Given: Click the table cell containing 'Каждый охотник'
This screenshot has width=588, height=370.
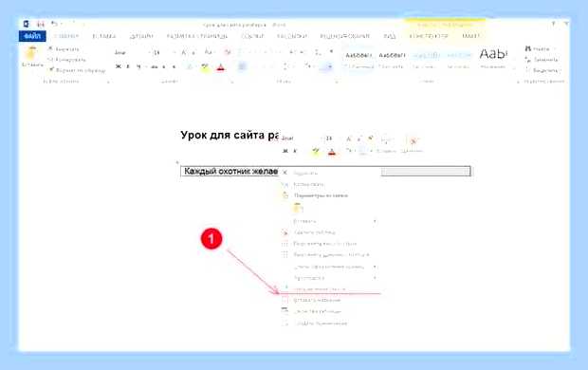Looking at the screenshot, I should point(231,171).
